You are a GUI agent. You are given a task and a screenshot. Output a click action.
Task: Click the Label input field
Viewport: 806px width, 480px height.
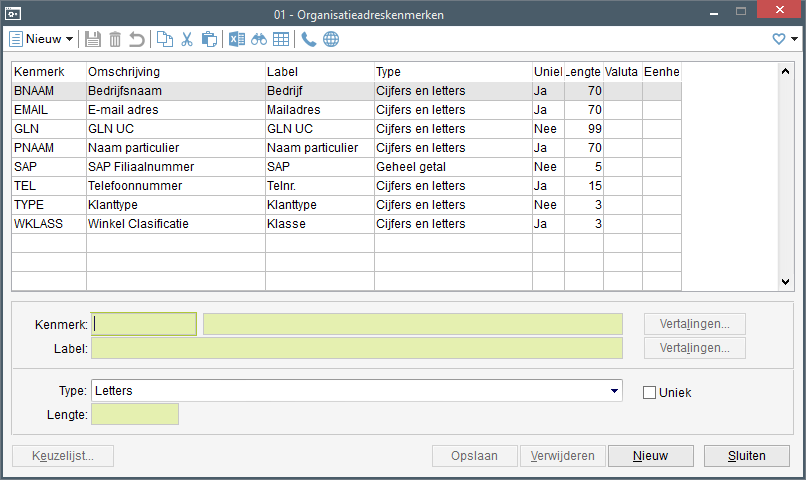tap(356, 349)
